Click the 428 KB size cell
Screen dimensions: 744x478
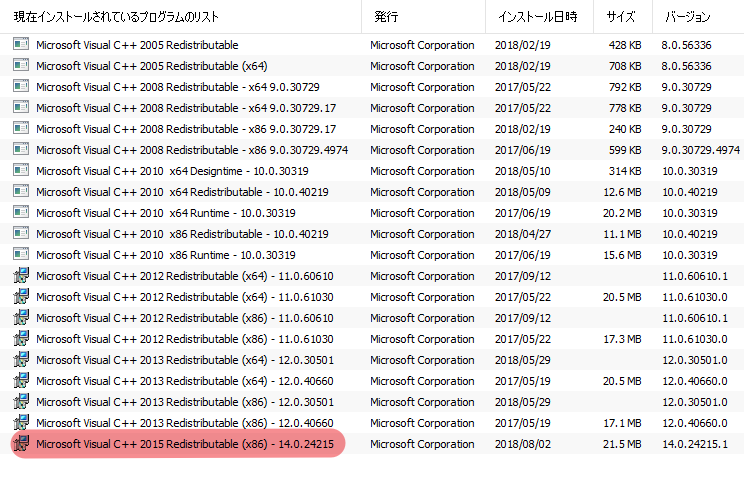coord(625,45)
